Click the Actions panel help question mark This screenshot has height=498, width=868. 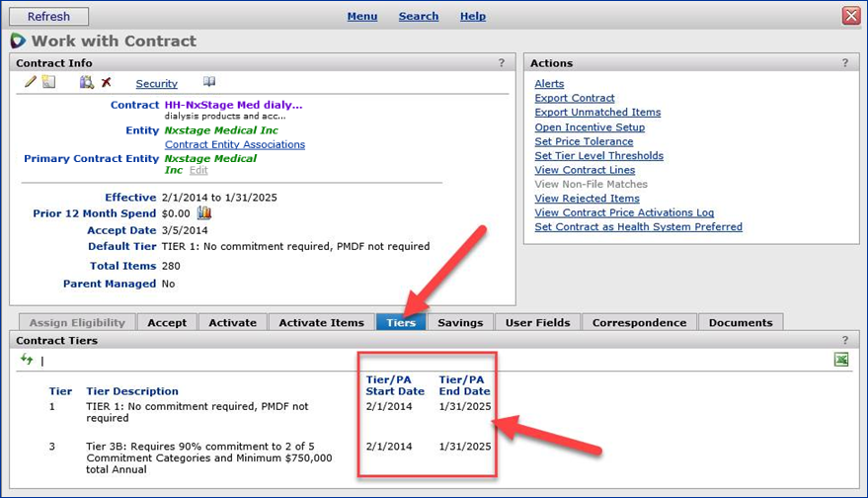pyautogui.click(x=843, y=63)
